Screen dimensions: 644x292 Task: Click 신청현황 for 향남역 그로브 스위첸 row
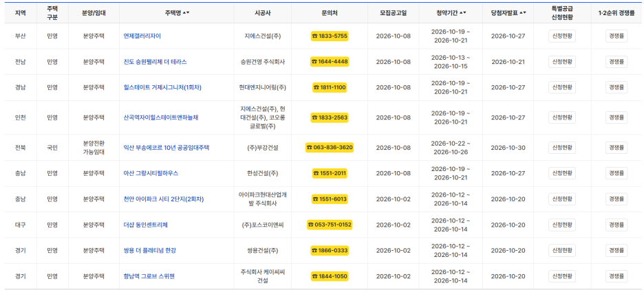(562, 276)
